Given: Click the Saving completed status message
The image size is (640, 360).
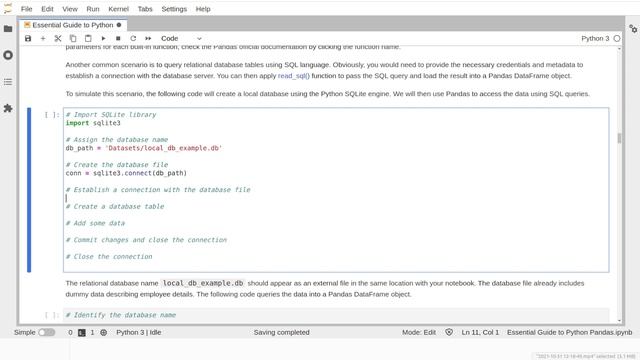Looking at the screenshot, I should (x=282, y=332).
